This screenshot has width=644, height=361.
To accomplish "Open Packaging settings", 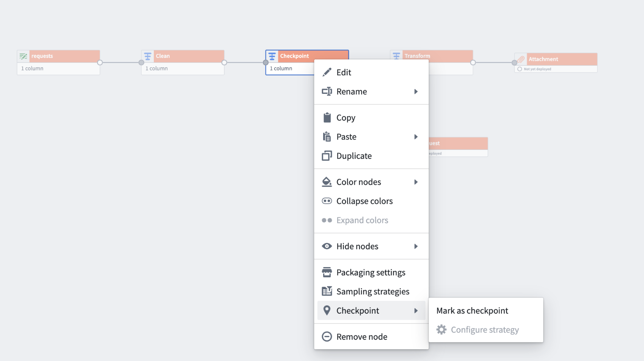I will point(371,272).
